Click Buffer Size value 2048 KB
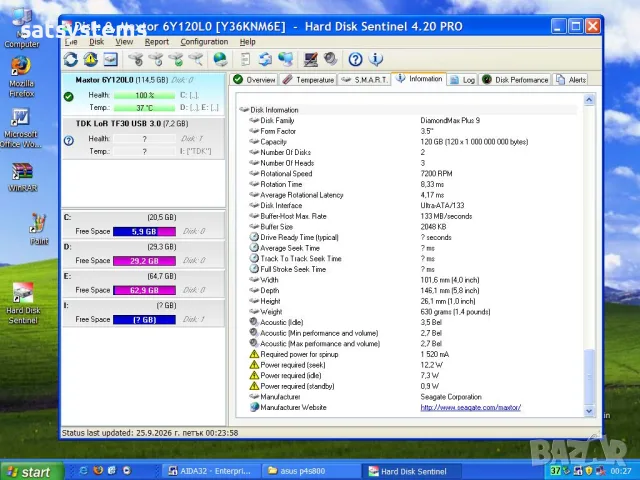The height and width of the screenshot is (480, 640). click(x=433, y=227)
